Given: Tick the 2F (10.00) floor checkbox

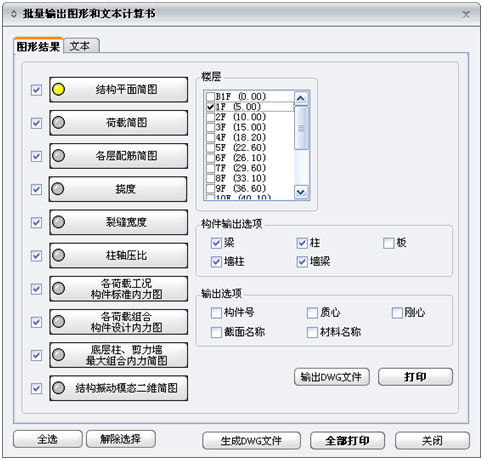Looking at the screenshot, I should coord(210,117).
